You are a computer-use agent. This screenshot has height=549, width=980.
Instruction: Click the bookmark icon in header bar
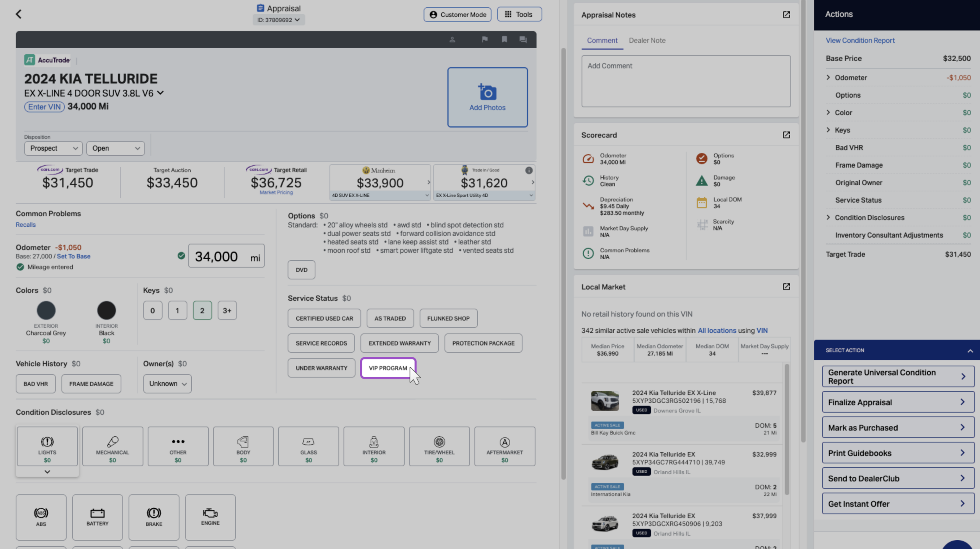(504, 39)
